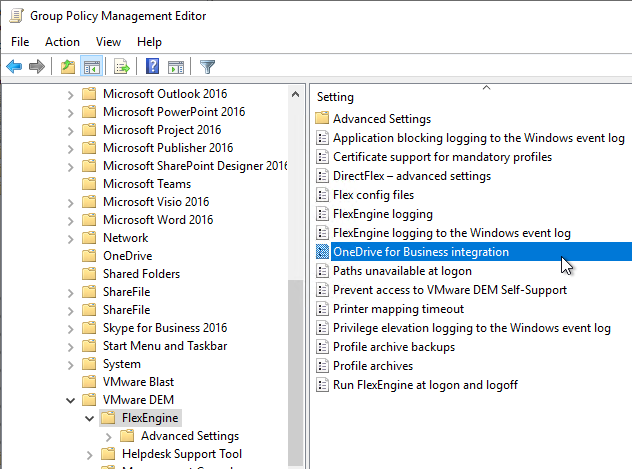Select Privilege elevation logging to the Windows event log
632x469 pixels.
pyautogui.click(x=472, y=328)
